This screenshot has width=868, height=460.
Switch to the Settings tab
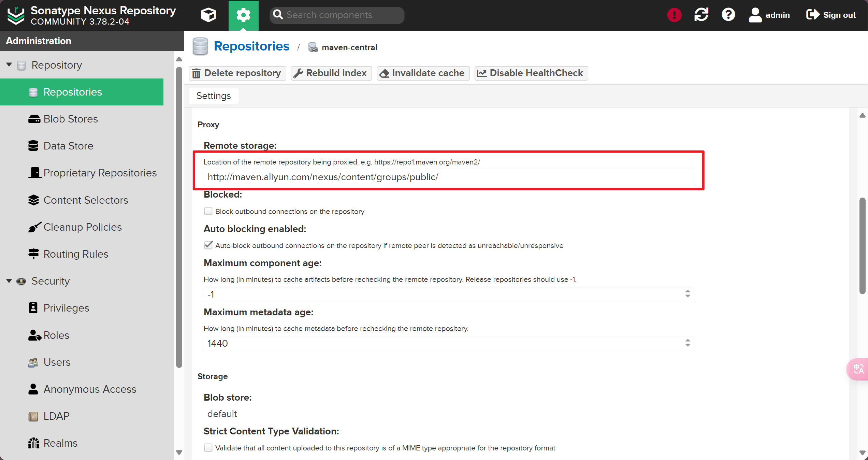tap(214, 96)
